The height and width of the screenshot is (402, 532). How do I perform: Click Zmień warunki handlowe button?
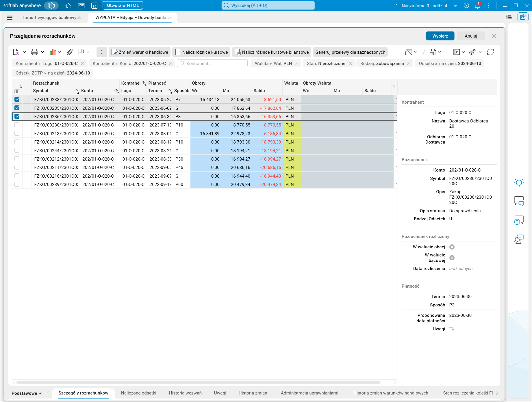(140, 52)
